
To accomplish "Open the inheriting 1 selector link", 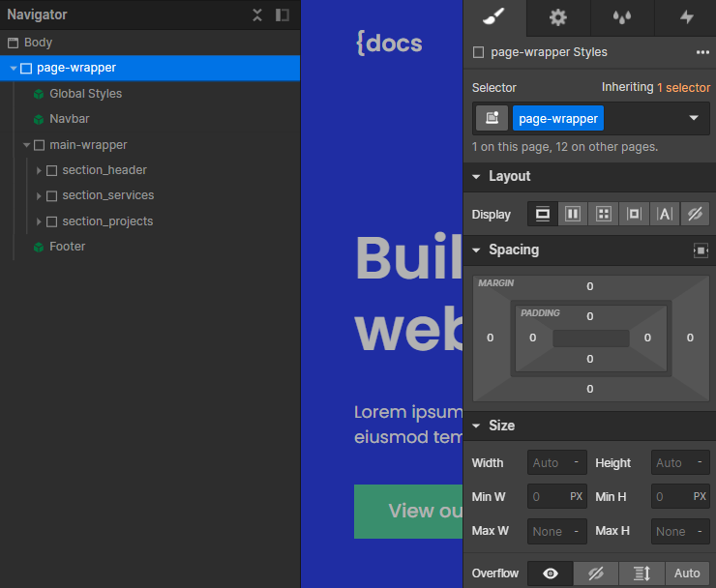I will (x=683, y=88).
